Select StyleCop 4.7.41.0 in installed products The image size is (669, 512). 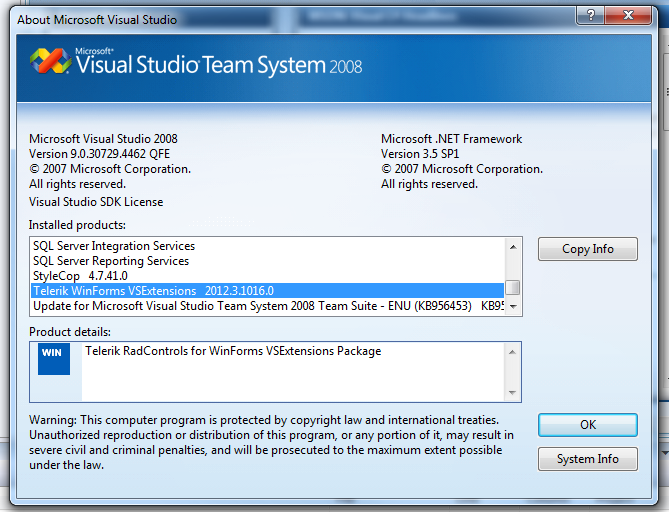click(268, 276)
